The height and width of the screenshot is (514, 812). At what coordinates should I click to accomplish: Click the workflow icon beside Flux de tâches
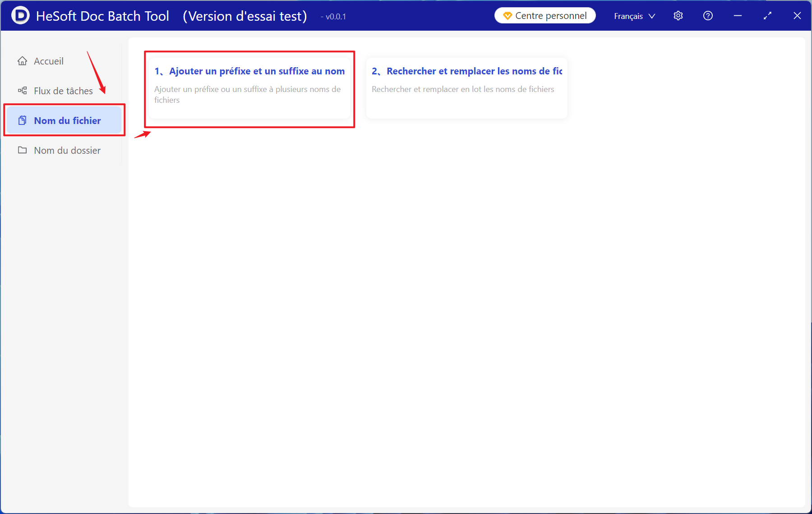click(x=22, y=91)
